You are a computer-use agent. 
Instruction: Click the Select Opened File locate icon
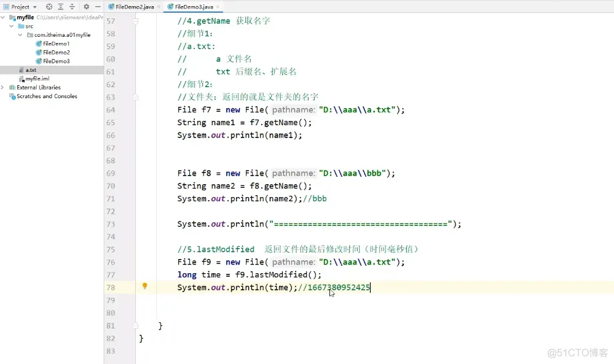[49, 7]
